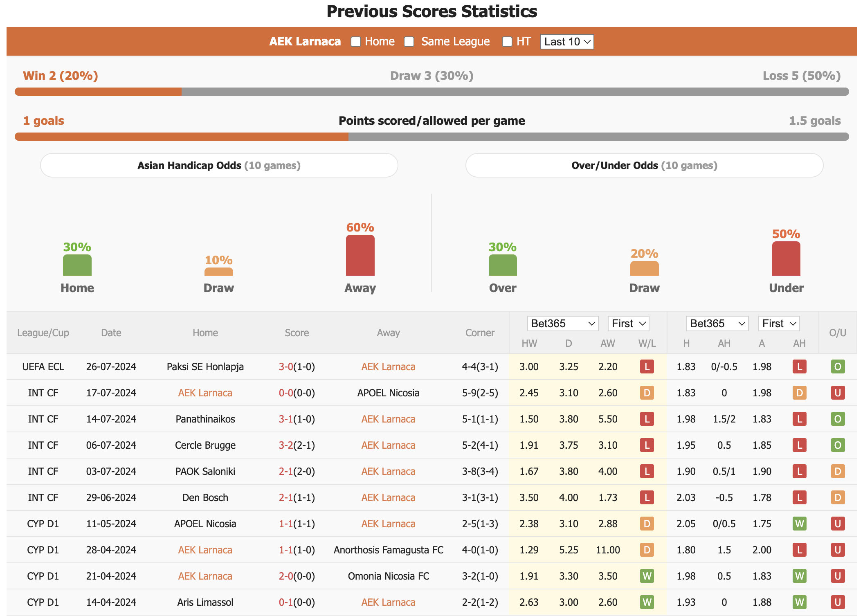863x616 pixels.
Task: Open AEK Larnaca link in Paksi SE Honlapja row
Action: click(x=388, y=367)
